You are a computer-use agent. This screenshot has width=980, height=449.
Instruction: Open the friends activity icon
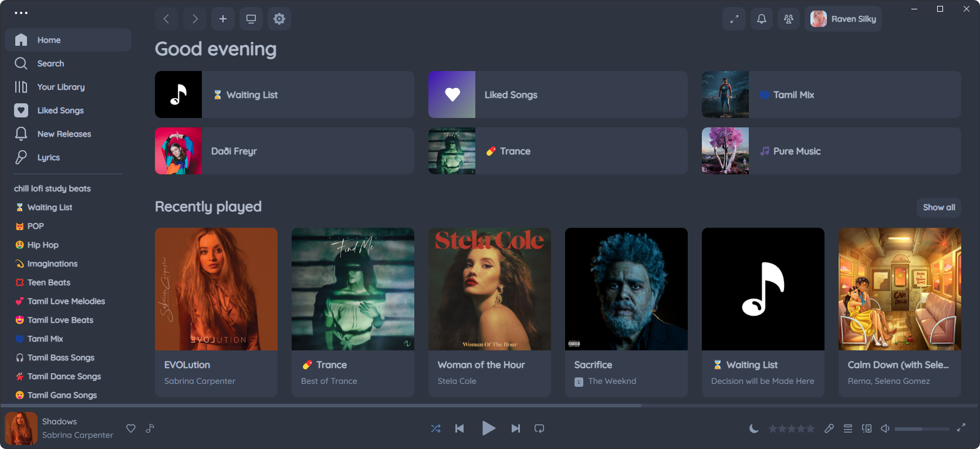pos(789,19)
